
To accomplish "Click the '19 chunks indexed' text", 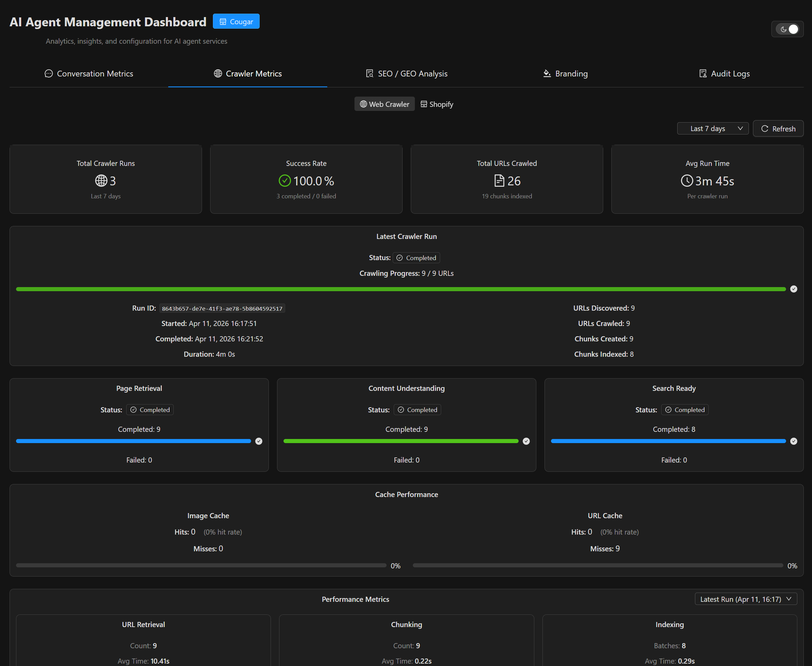I will coord(507,196).
